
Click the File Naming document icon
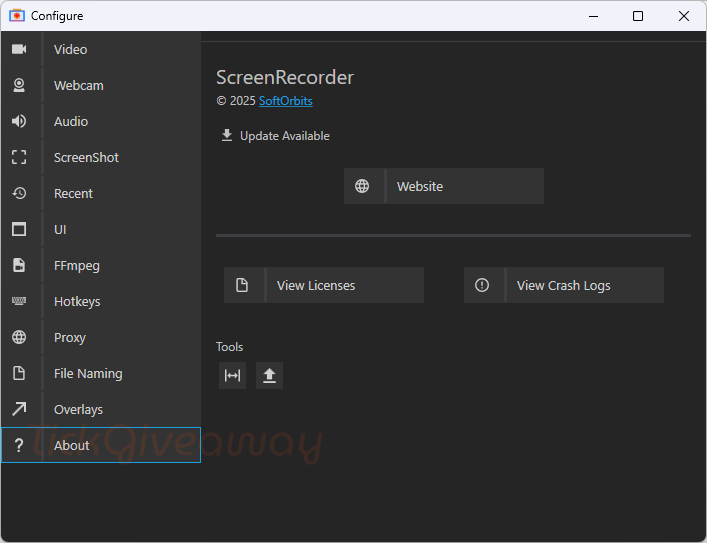coord(19,373)
